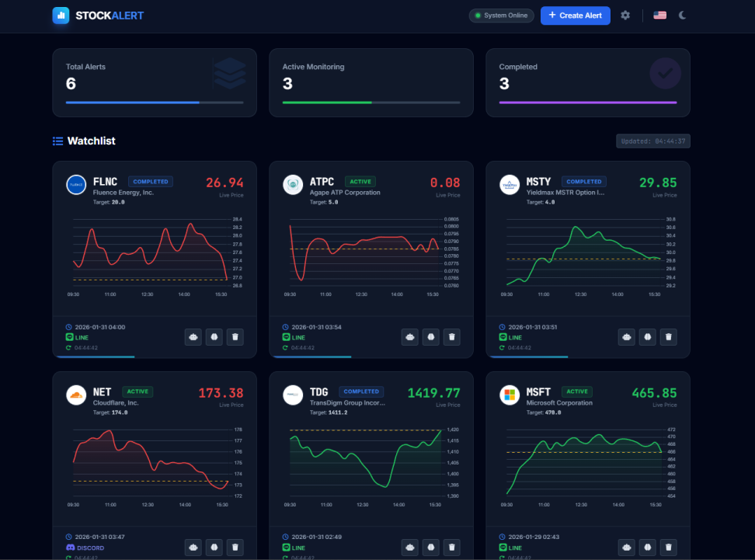Viewport: 755px width, 560px height.
Task: Click the FLNC live price 26.94
Action: (224, 183)
